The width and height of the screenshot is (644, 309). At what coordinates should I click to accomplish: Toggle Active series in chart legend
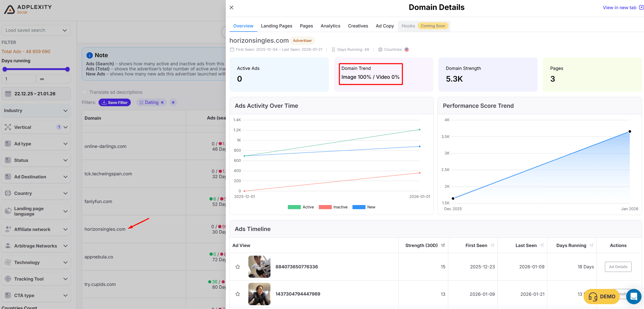point(301,207)
